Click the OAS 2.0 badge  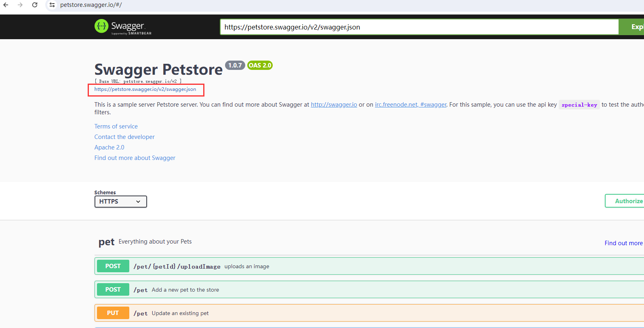pos(260,65)
